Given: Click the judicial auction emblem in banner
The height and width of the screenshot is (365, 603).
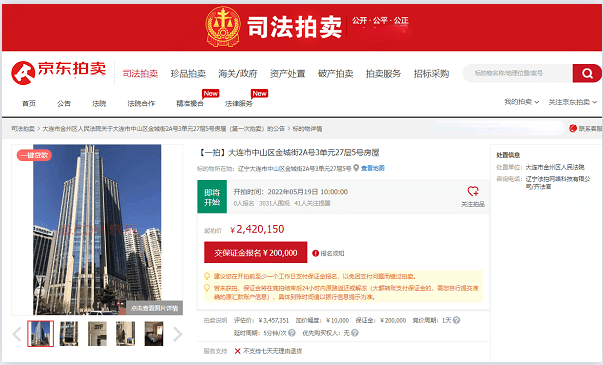Looking at the screenshot, I should pyautogui.click(x=223, y=27).
